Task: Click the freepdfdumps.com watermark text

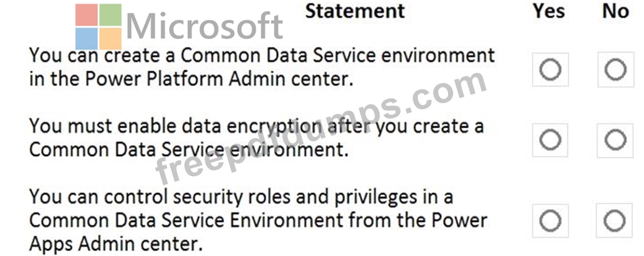Action: tap(321, 133)
